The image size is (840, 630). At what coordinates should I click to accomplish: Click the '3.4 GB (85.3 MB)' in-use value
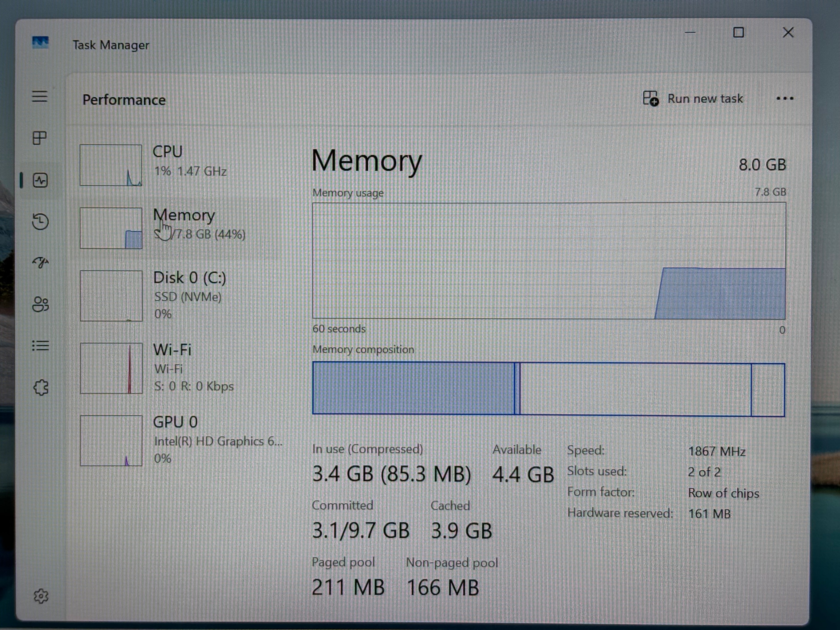point(392,474)
